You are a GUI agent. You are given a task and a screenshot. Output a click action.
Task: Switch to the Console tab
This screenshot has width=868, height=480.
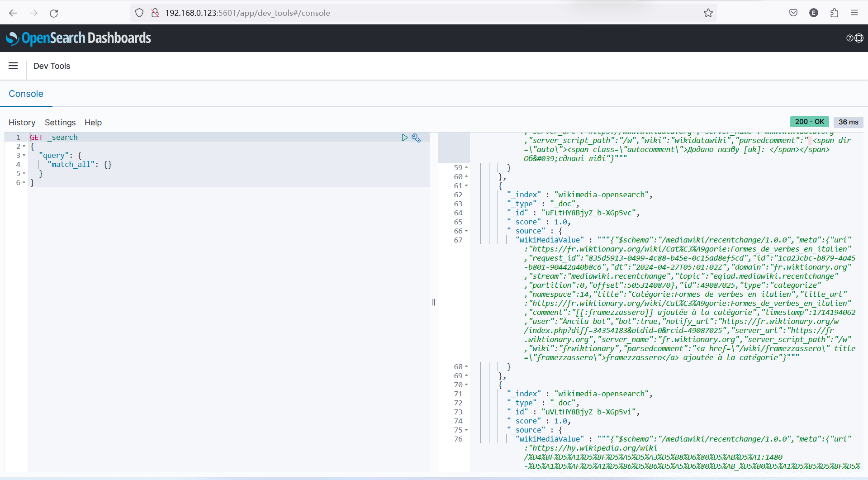pyautogui.click(x=26, y=94)
